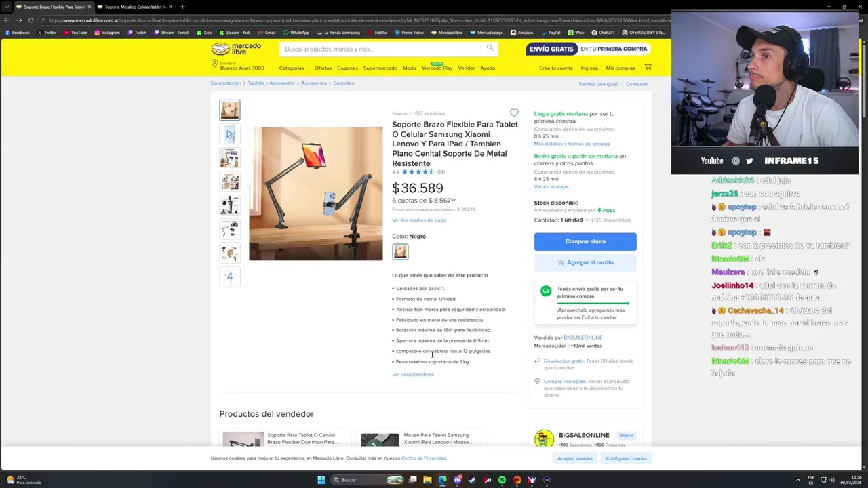Open Prime Video bookmark

coord(409,33)
